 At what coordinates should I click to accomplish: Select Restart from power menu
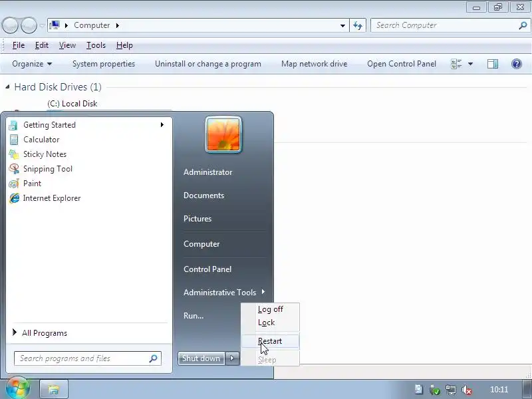[270, 341]
